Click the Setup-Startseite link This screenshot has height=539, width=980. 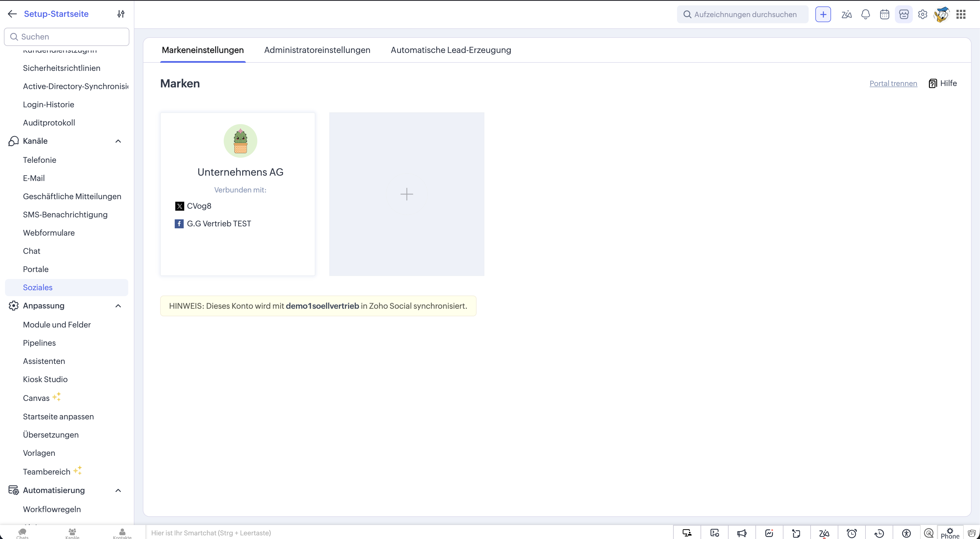click(56, 14)
